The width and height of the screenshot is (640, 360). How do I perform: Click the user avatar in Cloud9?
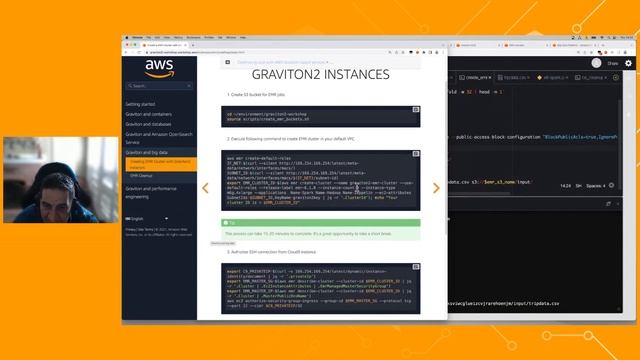pos(596,63)
